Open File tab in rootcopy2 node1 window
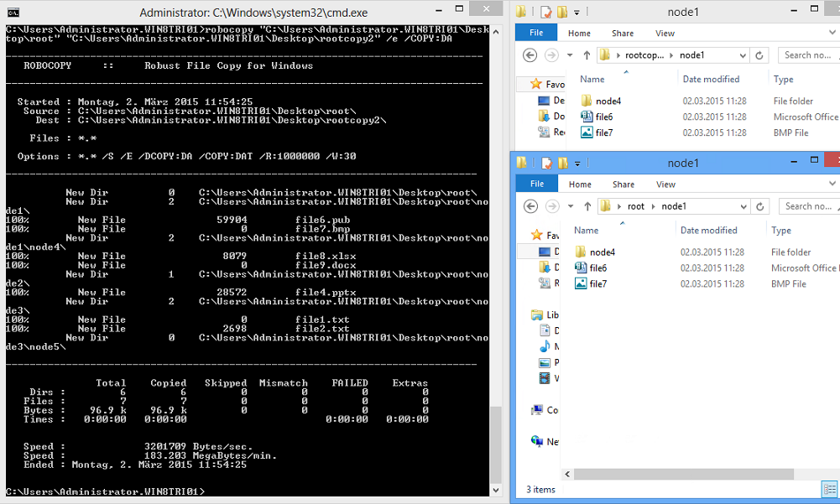Viewport: 840px width, 504px height. coord(536,33)
